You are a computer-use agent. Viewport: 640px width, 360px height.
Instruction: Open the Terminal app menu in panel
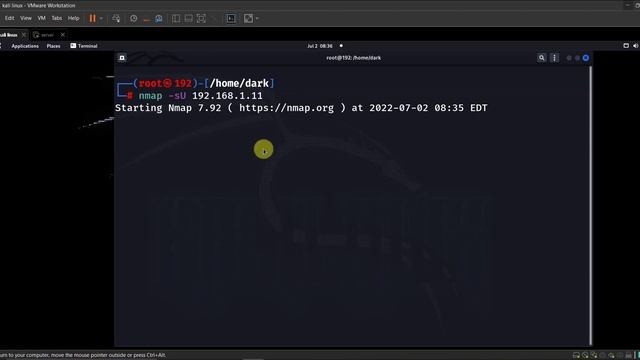[x=84, y=46]
